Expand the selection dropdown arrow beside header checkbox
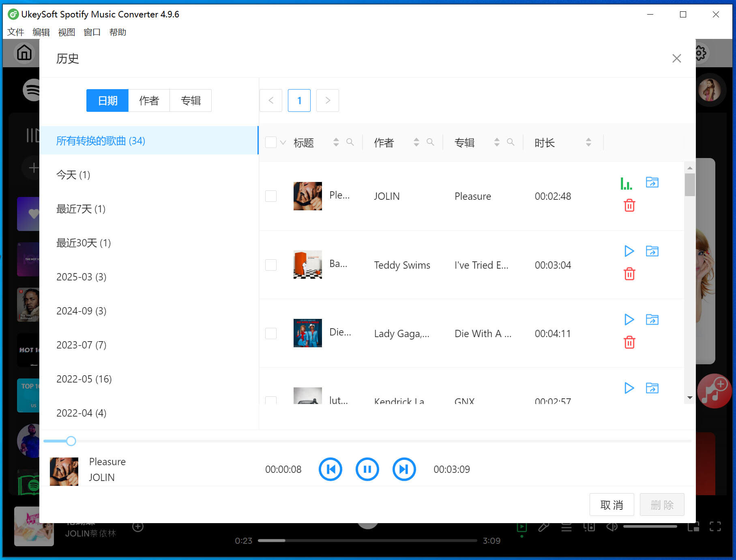 pyautogui.click(x=283, y=143)
